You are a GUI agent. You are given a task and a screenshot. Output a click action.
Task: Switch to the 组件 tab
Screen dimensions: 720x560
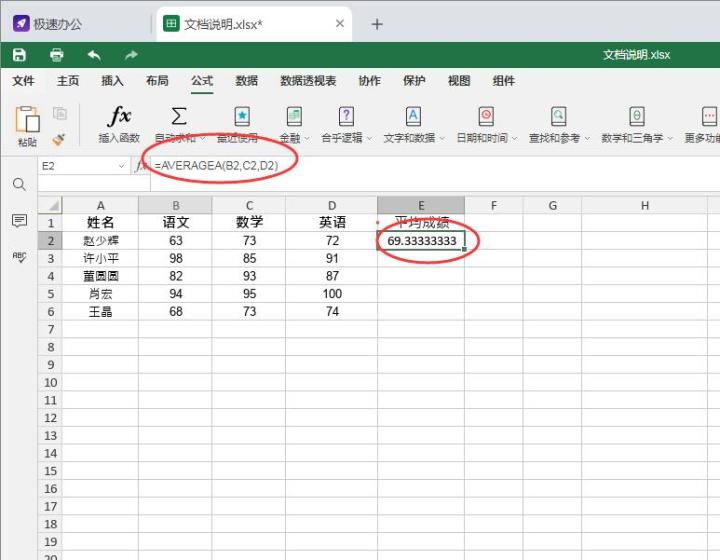pos(504,81)
